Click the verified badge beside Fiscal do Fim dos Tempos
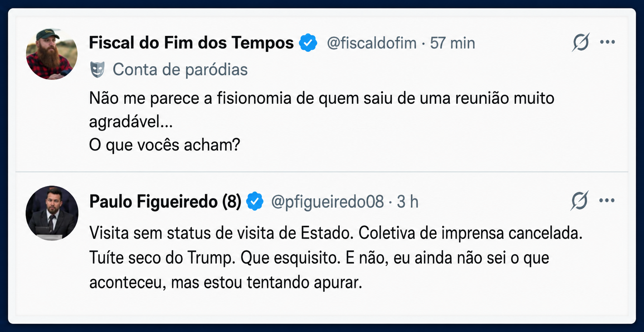The height and width of the screenshot is (332, 644). 308,42
